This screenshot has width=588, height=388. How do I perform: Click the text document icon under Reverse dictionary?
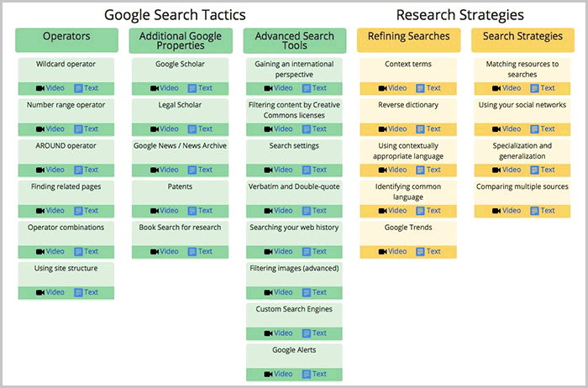pos(421,129)
